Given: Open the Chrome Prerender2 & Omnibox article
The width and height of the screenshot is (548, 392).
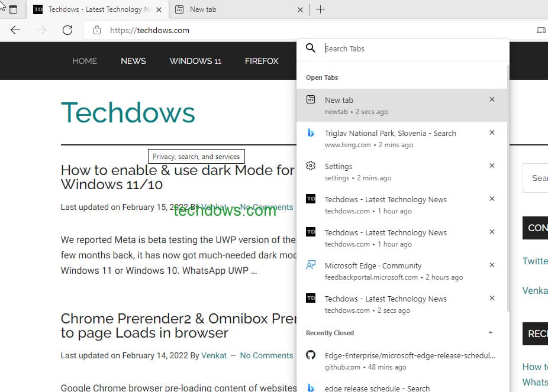Looking at the screenshot, I should [179, 326].
